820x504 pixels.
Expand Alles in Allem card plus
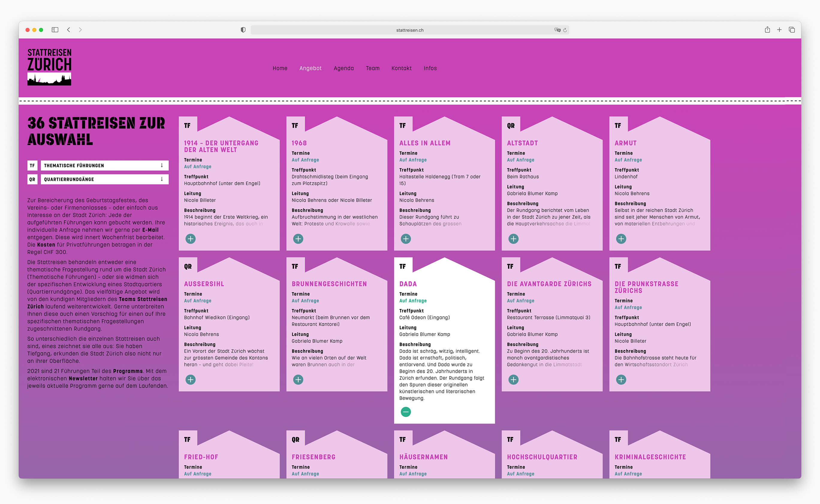click(x=406, y=239)
